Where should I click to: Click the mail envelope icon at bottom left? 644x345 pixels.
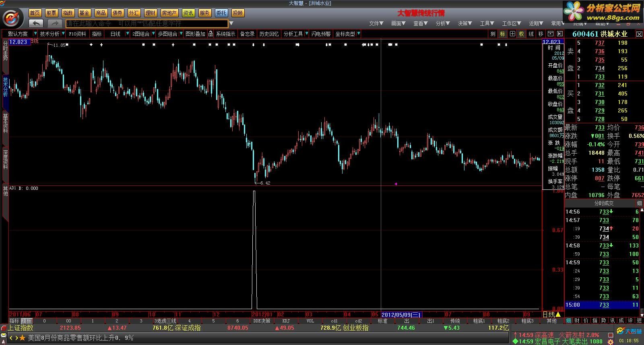coord(4,336)
